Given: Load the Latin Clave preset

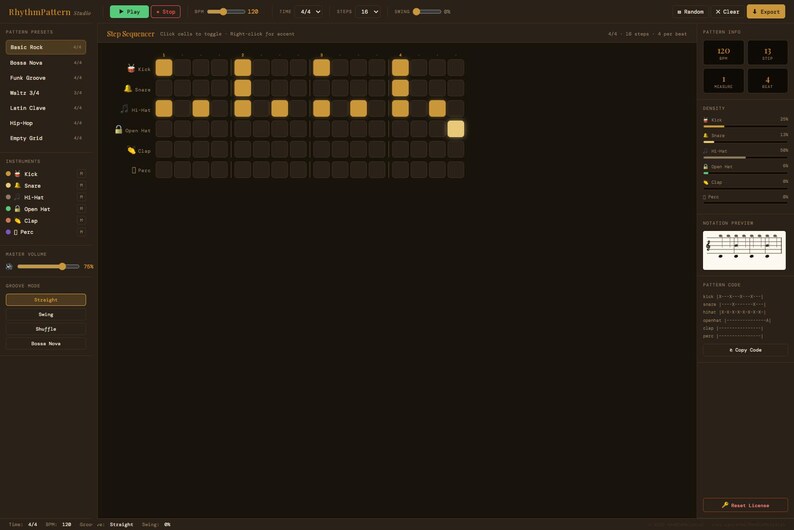Looking at the screenshot, I should coord(46,108).
